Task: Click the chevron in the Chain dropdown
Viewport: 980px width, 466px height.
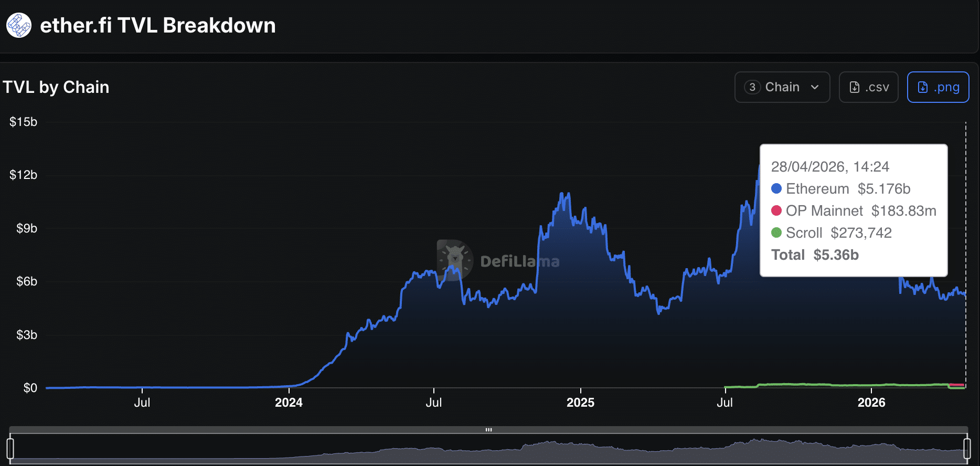Action: (815, 87)
